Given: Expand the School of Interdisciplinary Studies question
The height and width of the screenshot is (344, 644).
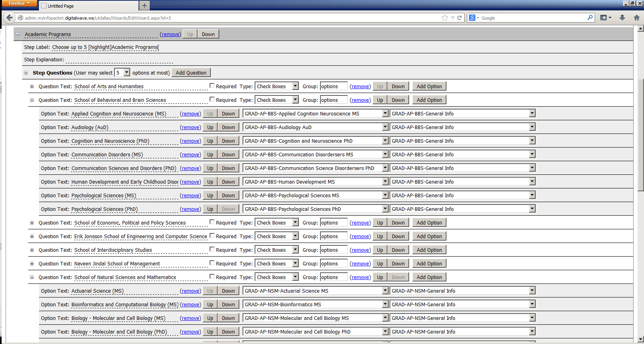Looking at the screenshot, I should (x=32, y=250).
